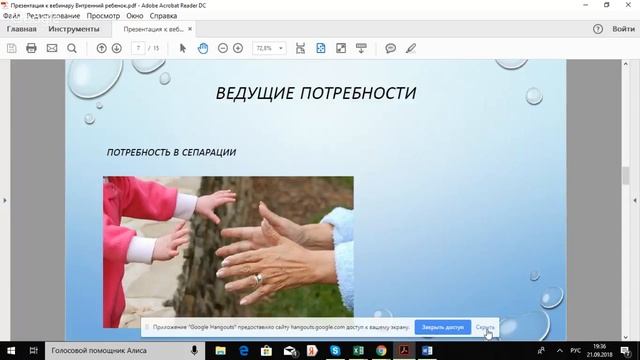Open the Action Center notifications icon
This screenshot has width=640, height=360.
click(x=625, y=351)
